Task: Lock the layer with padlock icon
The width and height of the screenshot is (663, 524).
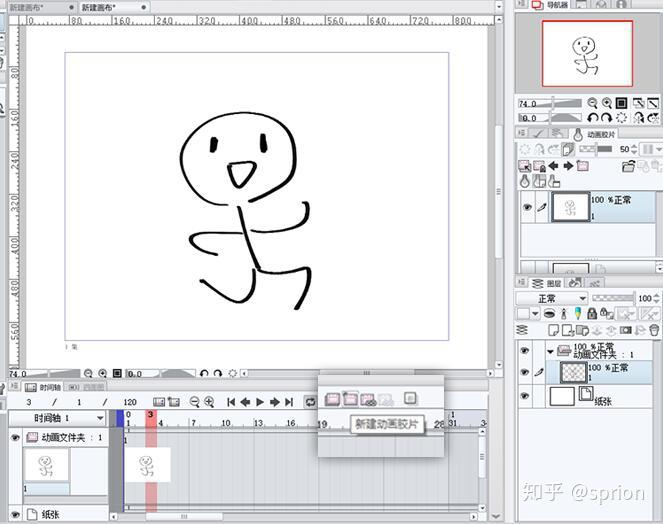Action: click(x=592, y=313)
